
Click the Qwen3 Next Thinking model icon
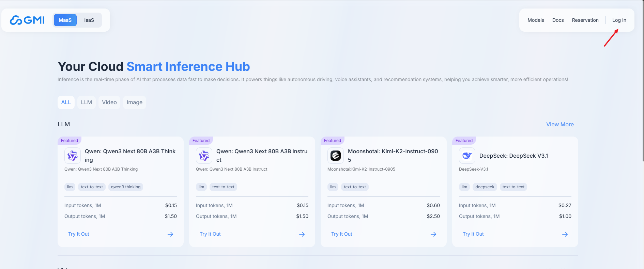(73, 156)
